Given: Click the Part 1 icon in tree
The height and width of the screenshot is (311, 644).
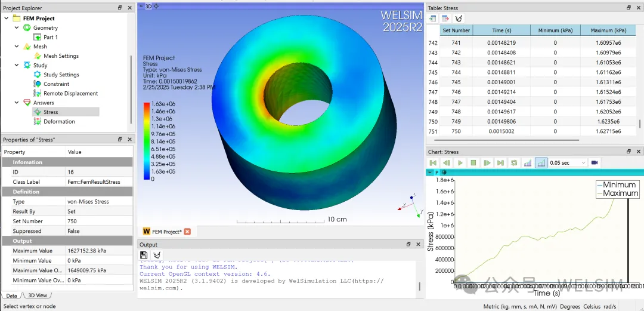Looking at the screenshot, I should point(38,37).
